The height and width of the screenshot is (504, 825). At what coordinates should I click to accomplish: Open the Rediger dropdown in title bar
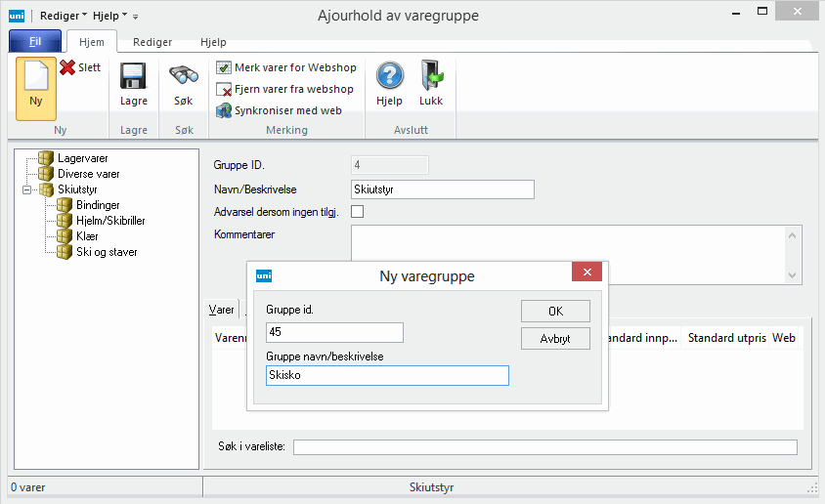point(63,16)
